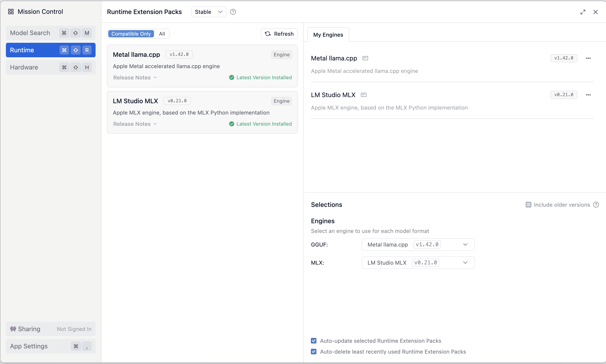Open the three-dot menu for Metal llama.cpp
Screen dimensions: 606x364
(588, 58)
